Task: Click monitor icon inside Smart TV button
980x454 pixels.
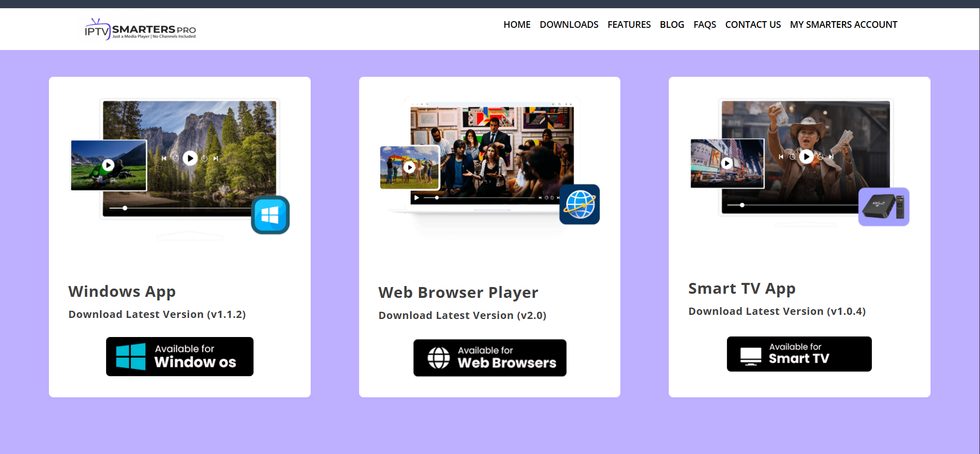Action: 751,356
